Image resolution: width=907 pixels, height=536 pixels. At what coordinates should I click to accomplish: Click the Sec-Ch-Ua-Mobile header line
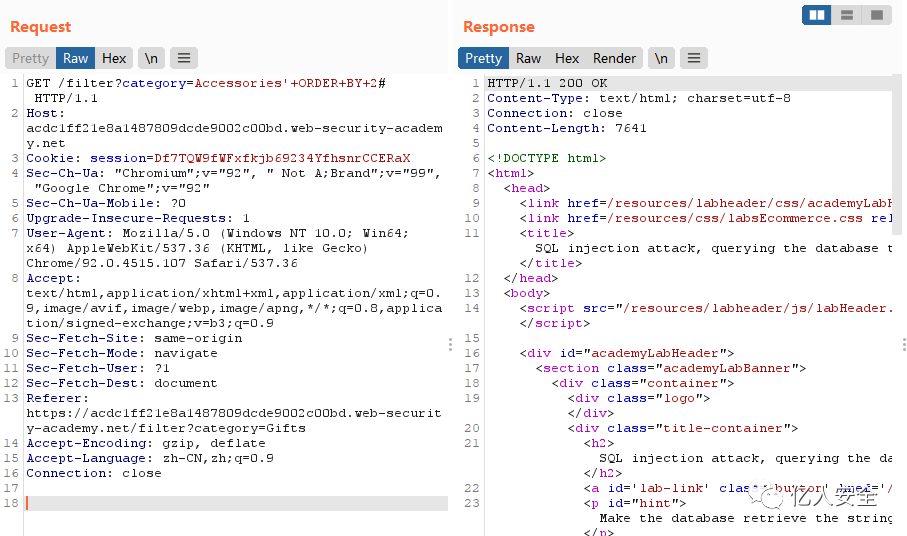106,204
